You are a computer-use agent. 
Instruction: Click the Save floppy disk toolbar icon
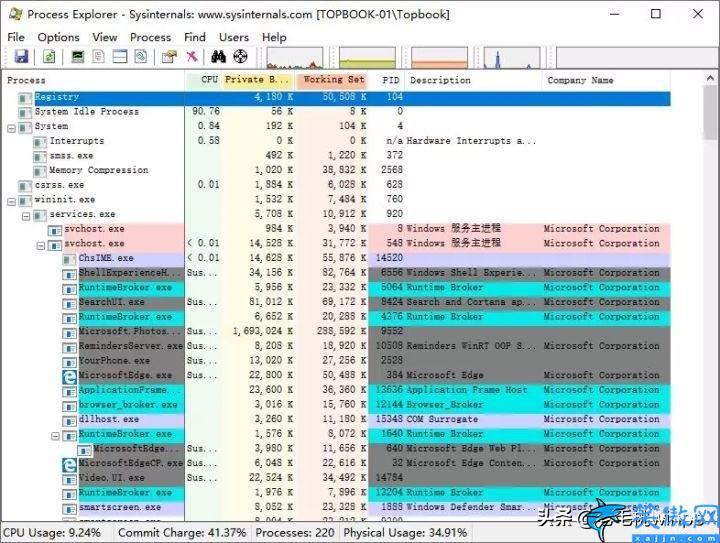[x=21, y=56]
